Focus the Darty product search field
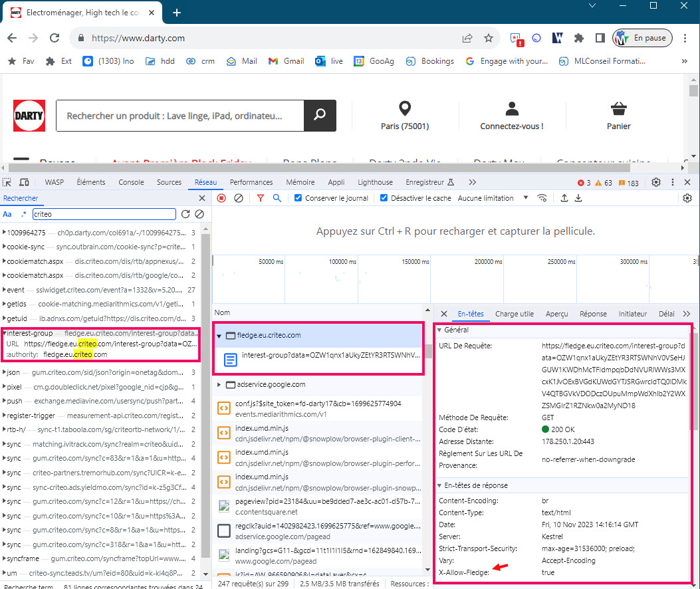This screenshot has height=589, width=700. tap(180, 116)
